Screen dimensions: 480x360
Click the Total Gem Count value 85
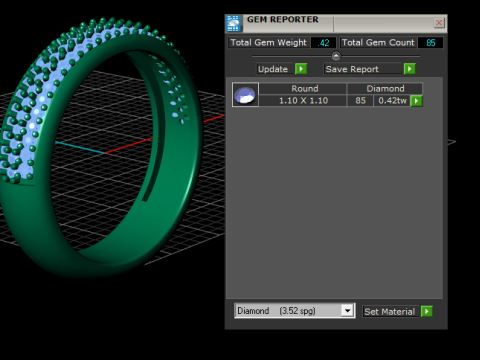(430, 43)
